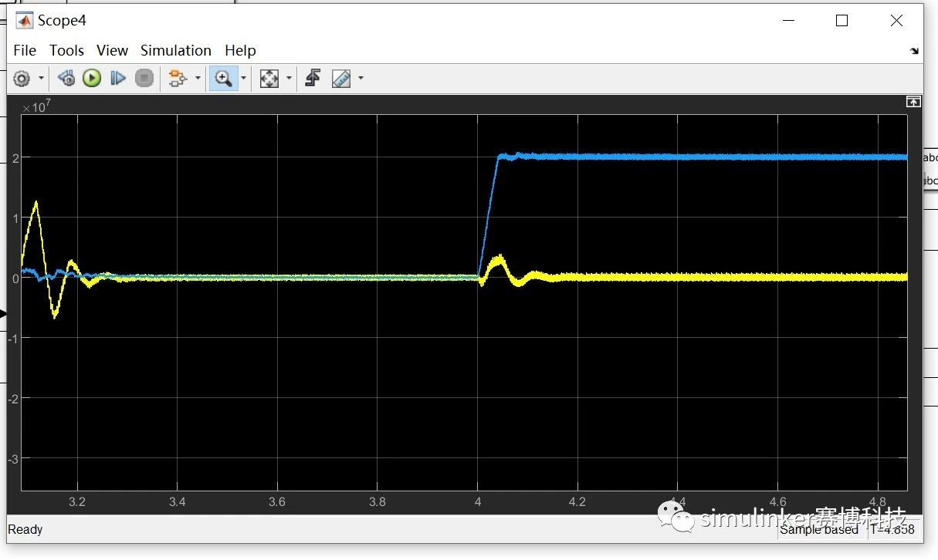The width and height of the screenshot is (938, 560).
Task: Click the Cursor Measurements ruler icon
Action: (x=340, y=78)
